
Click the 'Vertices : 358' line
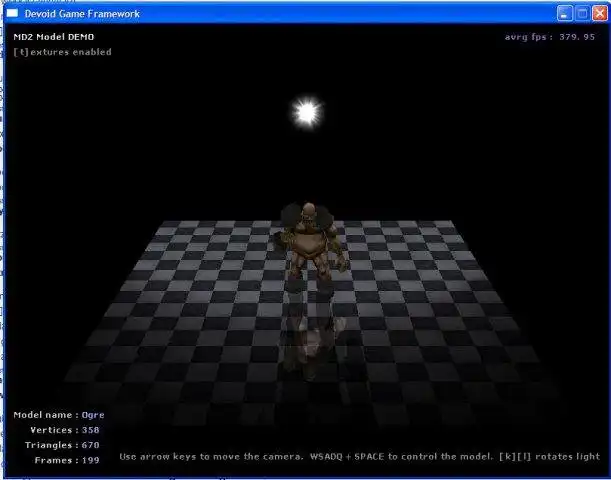[x=65, y=430]
